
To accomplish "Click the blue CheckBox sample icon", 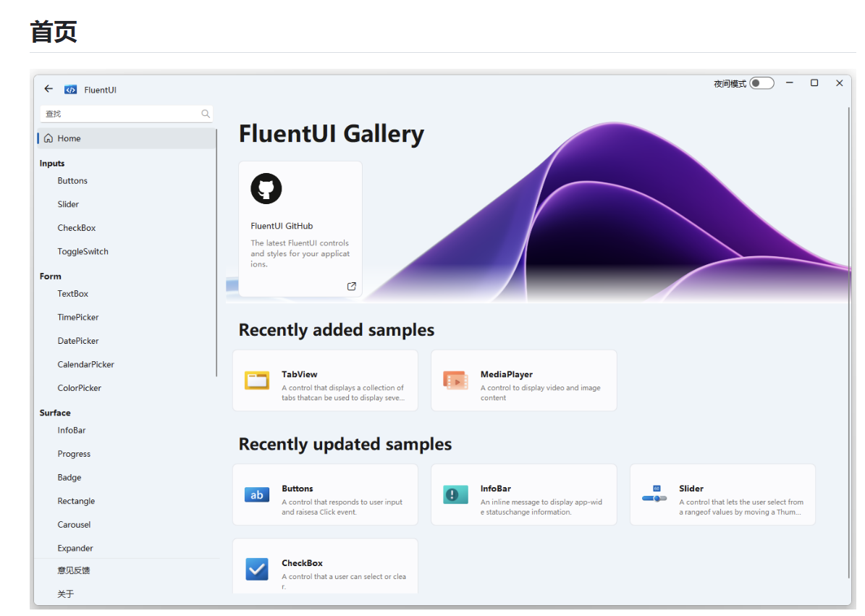I will [x=256, y=569].
